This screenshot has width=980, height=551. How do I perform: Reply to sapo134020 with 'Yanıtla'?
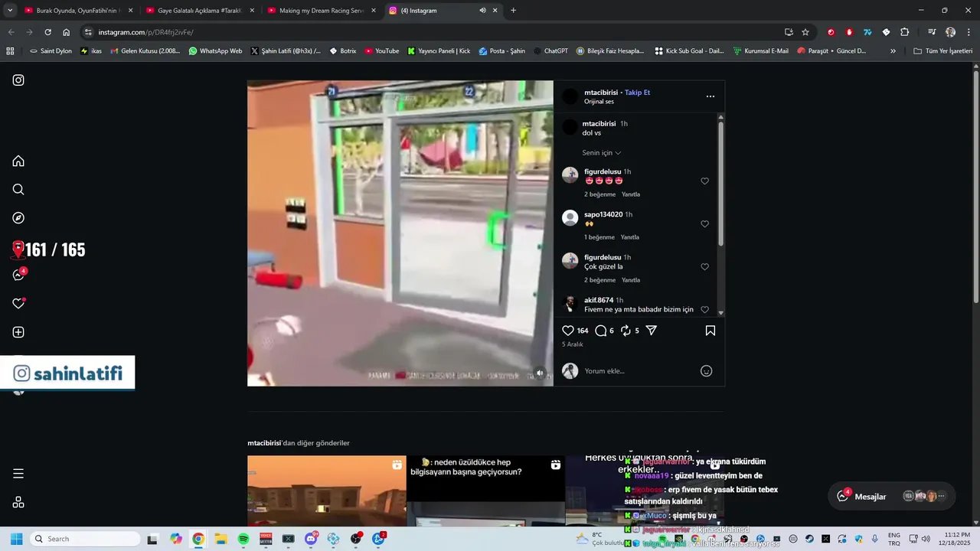tap(629, 237)
